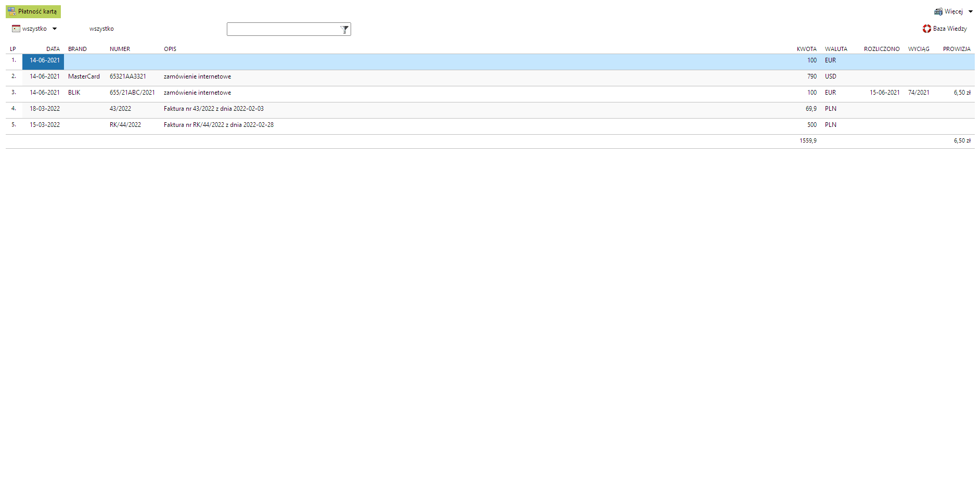This screenshot has height=491, width=980.
Task: Click the second wszystko filter label
Action: (101, 29)
